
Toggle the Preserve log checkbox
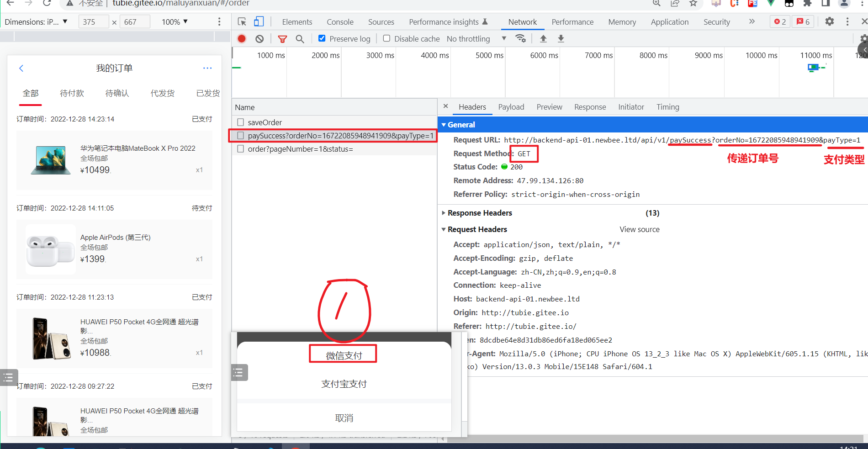coord(322,38)
